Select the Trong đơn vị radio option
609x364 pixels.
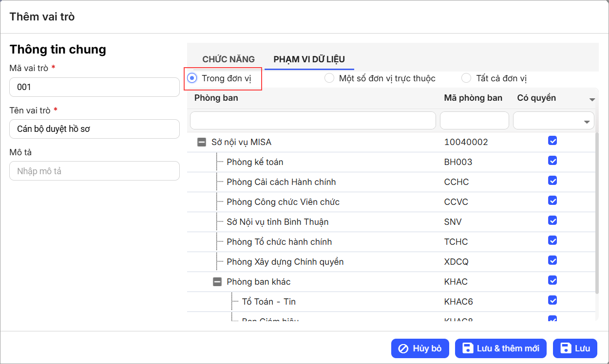pos(193,78)
